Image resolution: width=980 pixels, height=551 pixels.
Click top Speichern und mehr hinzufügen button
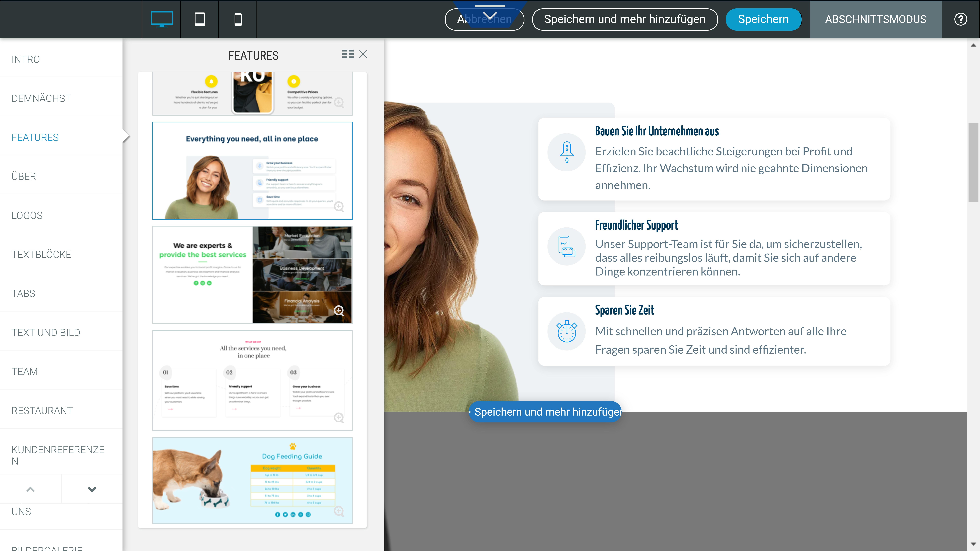pyautogui.click(x=625, y=19)
